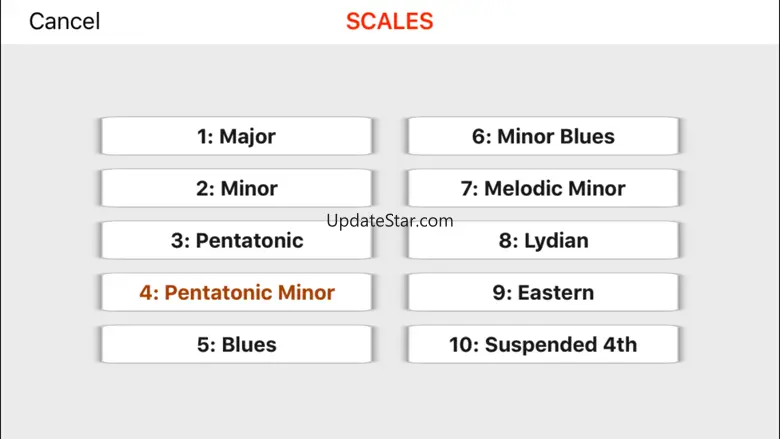Select the 6: Minor Blues scale
This screenshot has height=439, width=780.
(543, 136)
